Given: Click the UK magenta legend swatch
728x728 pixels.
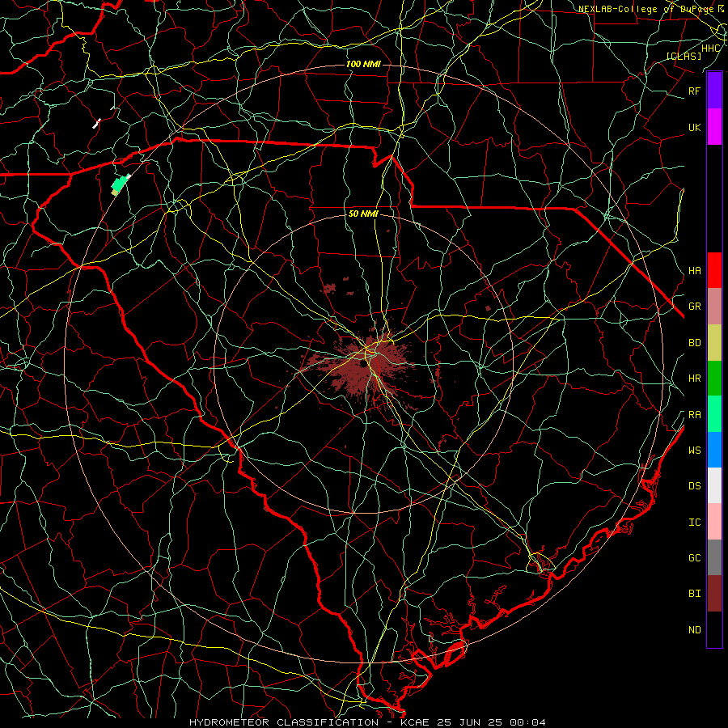Looking at the screenshot, I should coord(714,127).
